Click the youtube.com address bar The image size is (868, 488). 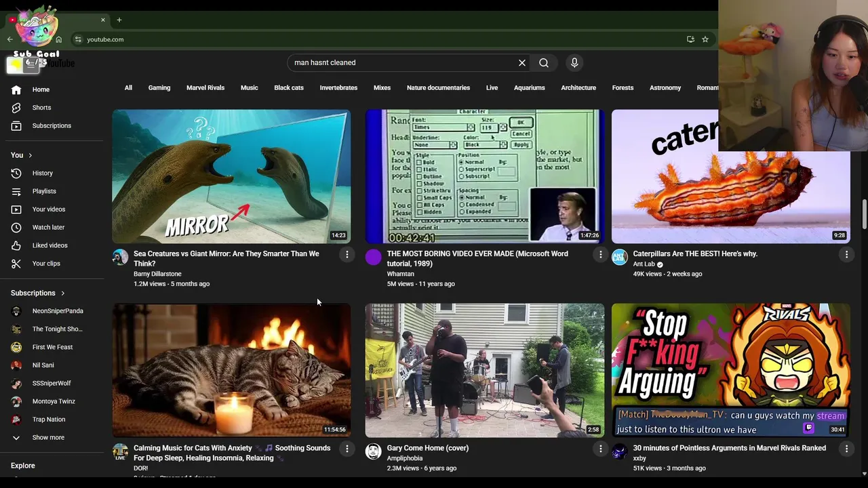pyautogui.click(x=380, y=39)
